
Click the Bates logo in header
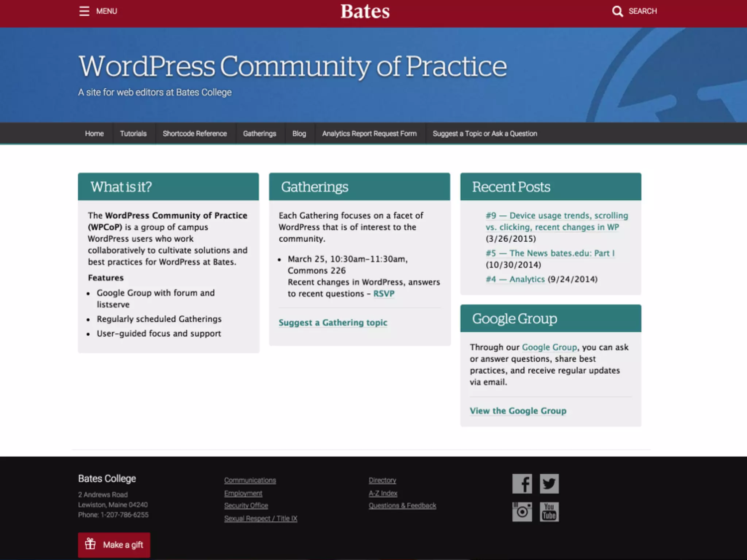pos(365,11)
